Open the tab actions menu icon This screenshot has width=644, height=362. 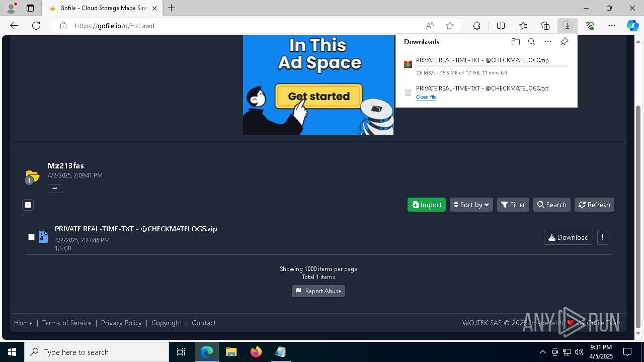click(x=30, y=8)
